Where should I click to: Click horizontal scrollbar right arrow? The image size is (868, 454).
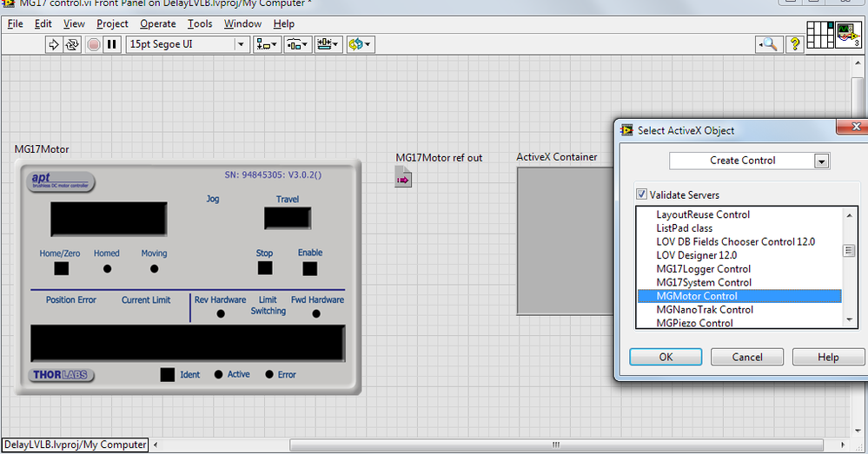click(x=843, y=444)
